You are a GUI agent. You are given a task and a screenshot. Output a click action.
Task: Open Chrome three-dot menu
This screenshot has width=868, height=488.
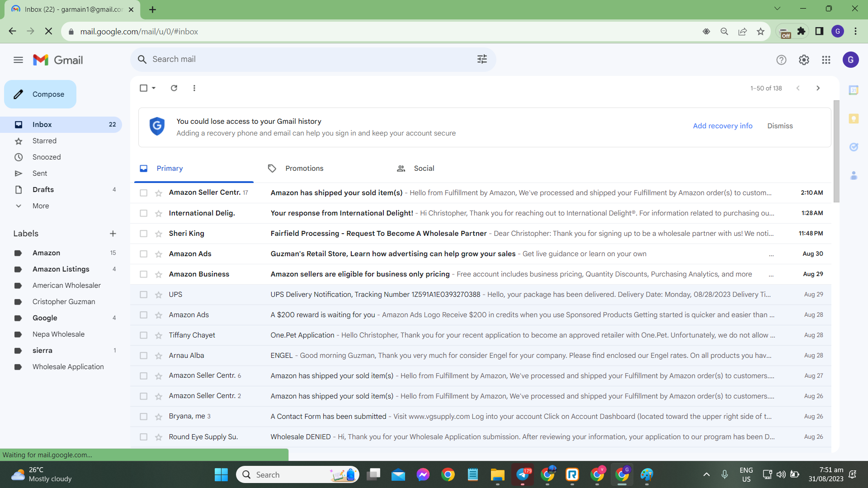(x=855, y=31)
